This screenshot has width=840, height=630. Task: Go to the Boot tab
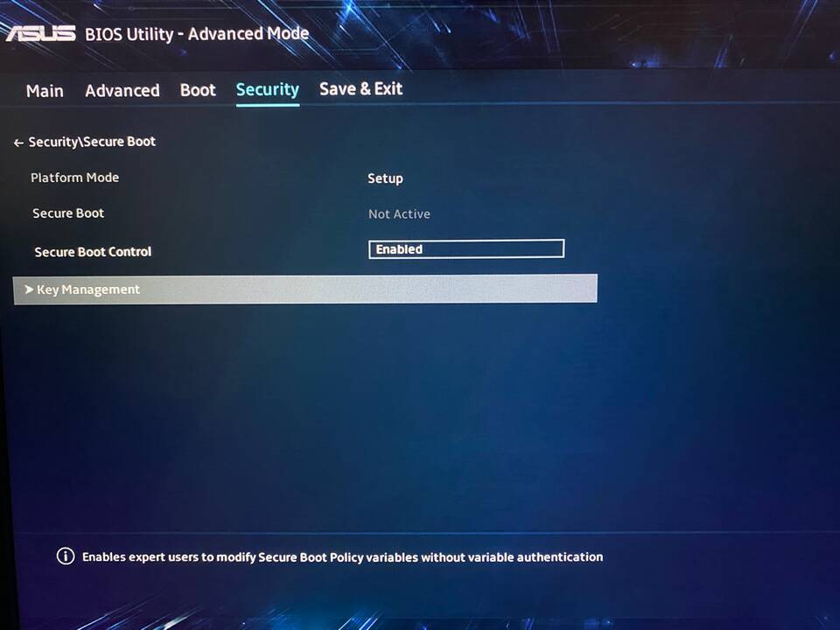[x=198, y=90]
